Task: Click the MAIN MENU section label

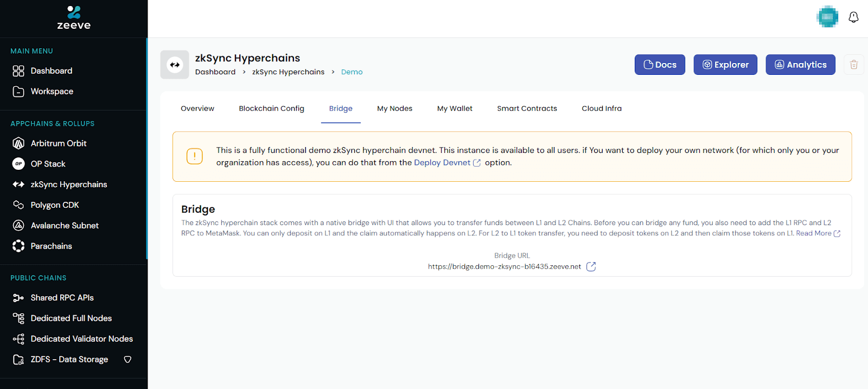Action: point(31,51)
